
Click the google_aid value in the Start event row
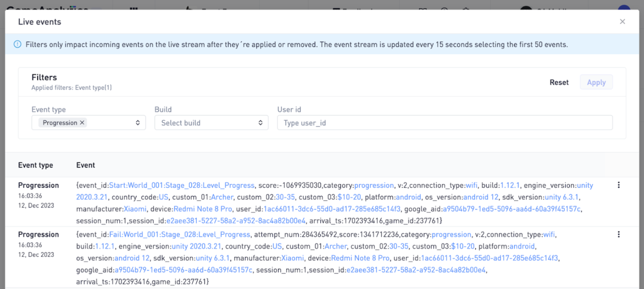click(512, 209)
